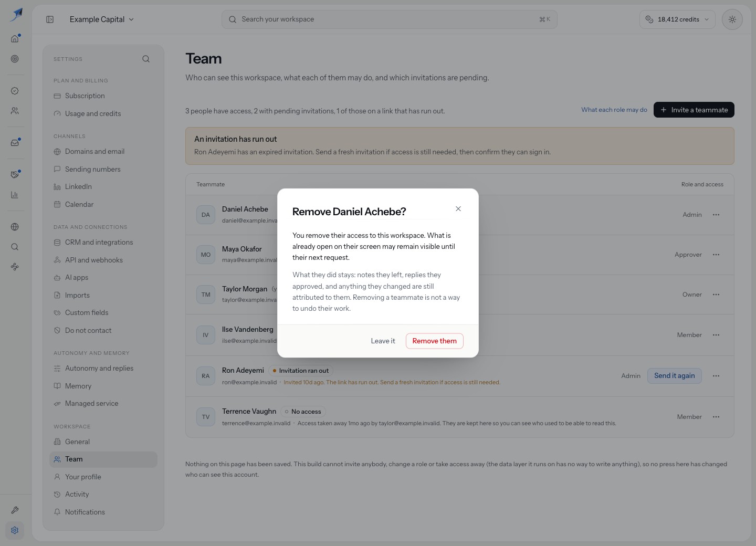Open the inbox icon in left rail
Screen dimensions: 756x546
15,142
